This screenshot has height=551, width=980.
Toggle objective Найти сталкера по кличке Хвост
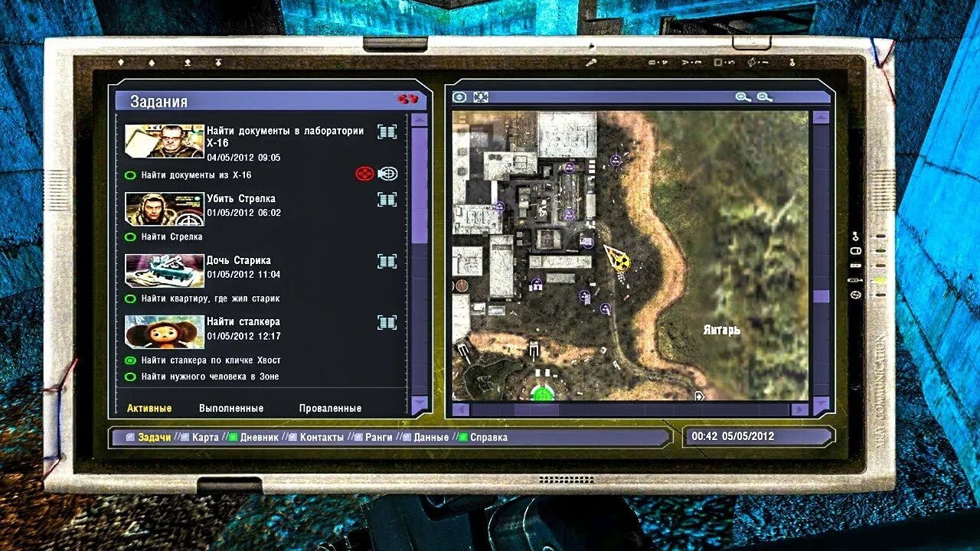click(x=130, y=360)
